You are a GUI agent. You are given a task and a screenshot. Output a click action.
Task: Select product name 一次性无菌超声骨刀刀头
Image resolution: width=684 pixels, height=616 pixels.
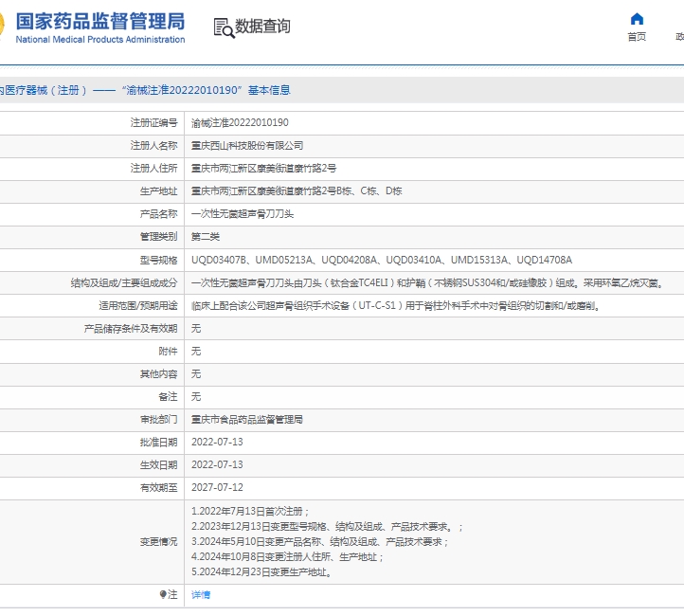coord(243,214)
